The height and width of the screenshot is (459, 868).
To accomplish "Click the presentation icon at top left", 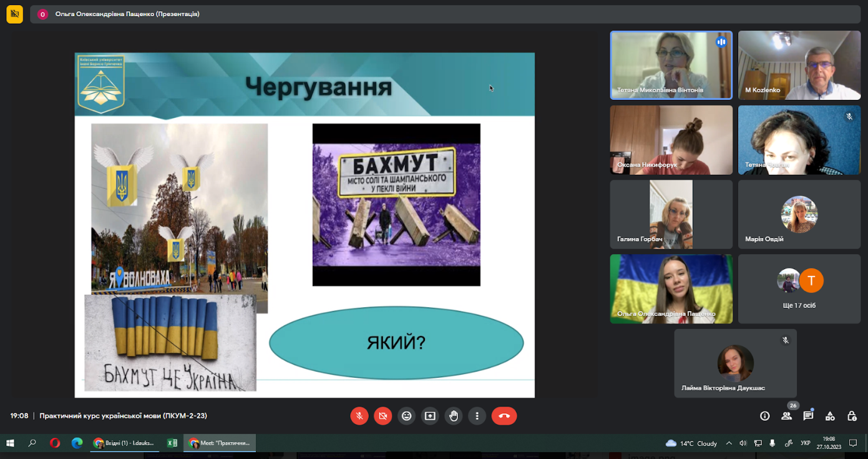I will (x=14, y=14).
